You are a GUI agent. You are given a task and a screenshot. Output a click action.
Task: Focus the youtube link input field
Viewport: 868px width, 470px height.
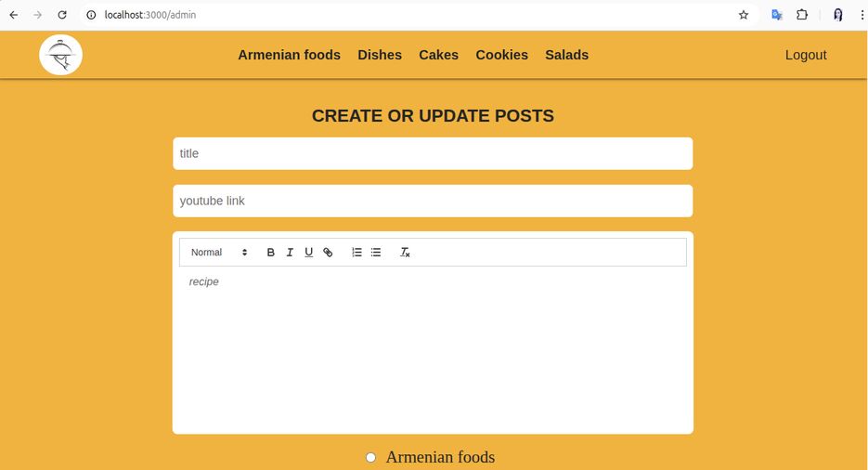433,201
